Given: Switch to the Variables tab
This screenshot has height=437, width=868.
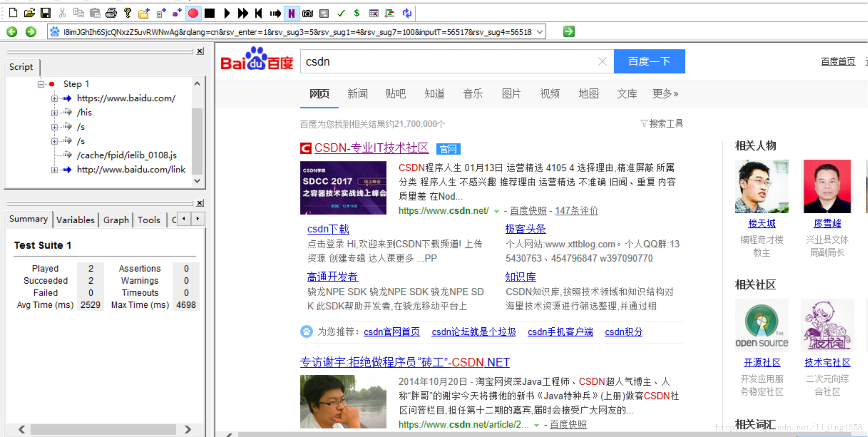Looking at the screenshot, I should tap(76, 220).
